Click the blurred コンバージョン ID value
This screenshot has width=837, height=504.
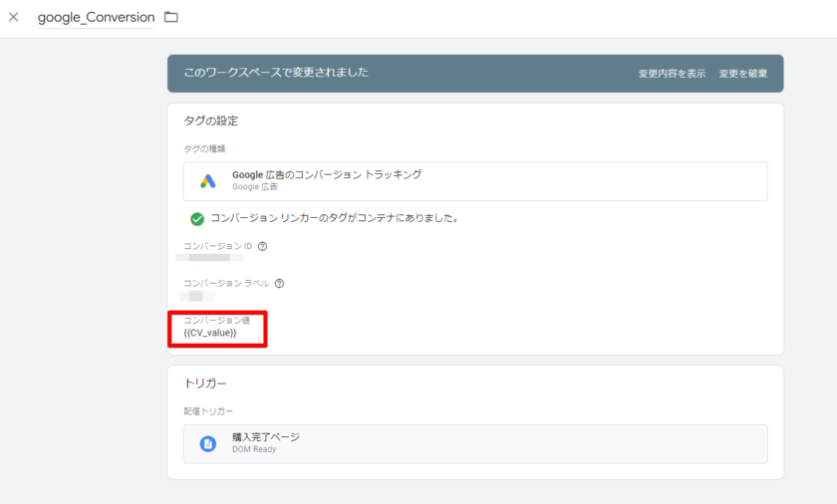(209, 258)
